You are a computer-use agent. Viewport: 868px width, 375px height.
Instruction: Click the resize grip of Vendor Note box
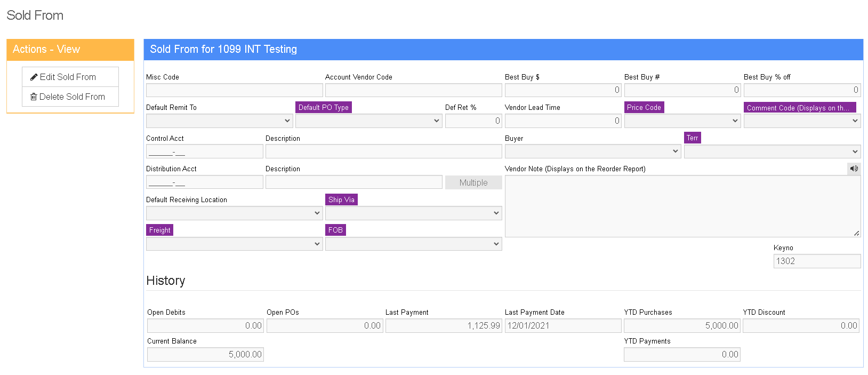[x=856, y=233]
